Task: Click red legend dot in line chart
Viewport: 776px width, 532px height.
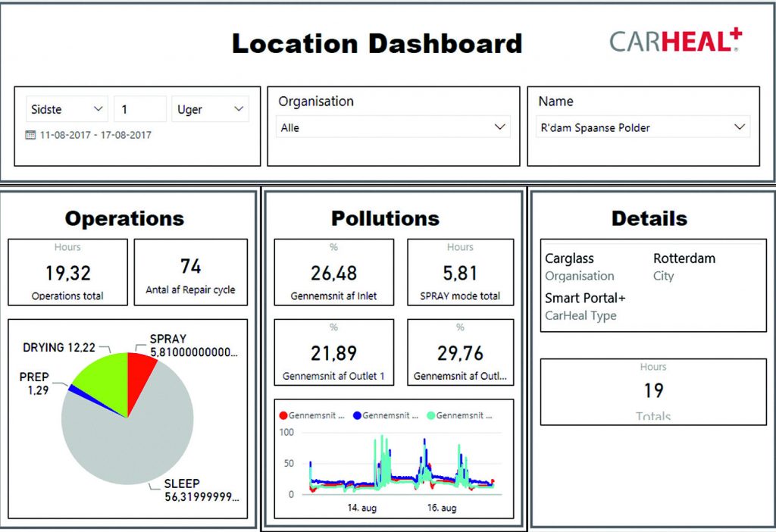Action: click(284, 415)
